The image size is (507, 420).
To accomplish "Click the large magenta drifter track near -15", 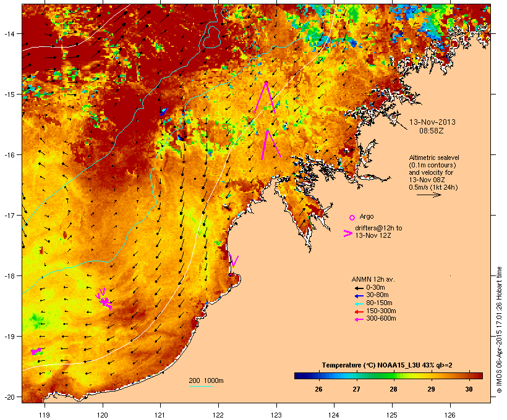I will (265, 97).
